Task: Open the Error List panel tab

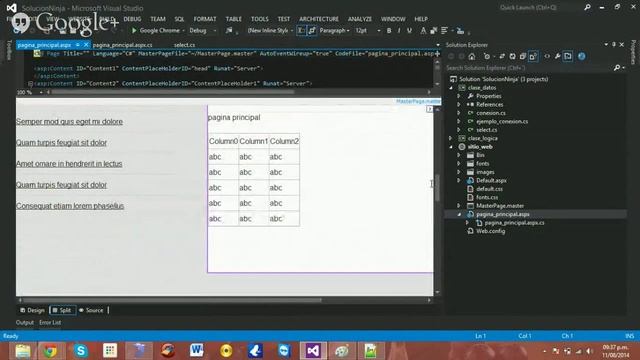Action: pyautogui.click(x=50, y=322)
